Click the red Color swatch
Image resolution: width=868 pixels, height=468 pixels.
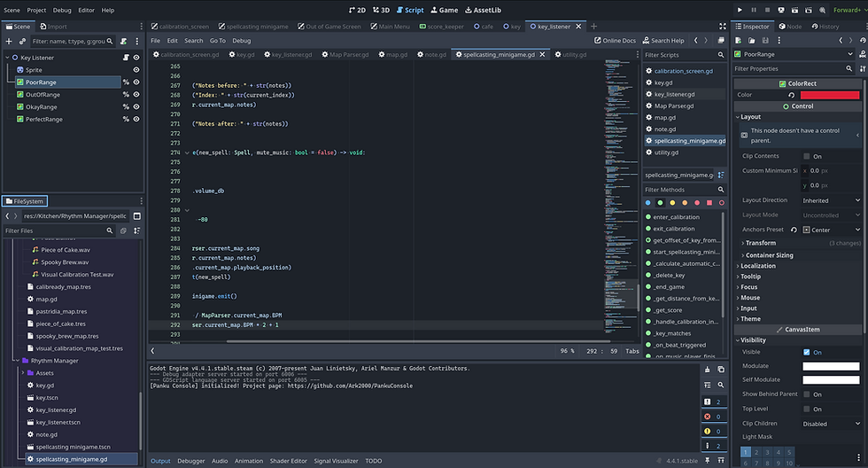coord(829,95)
